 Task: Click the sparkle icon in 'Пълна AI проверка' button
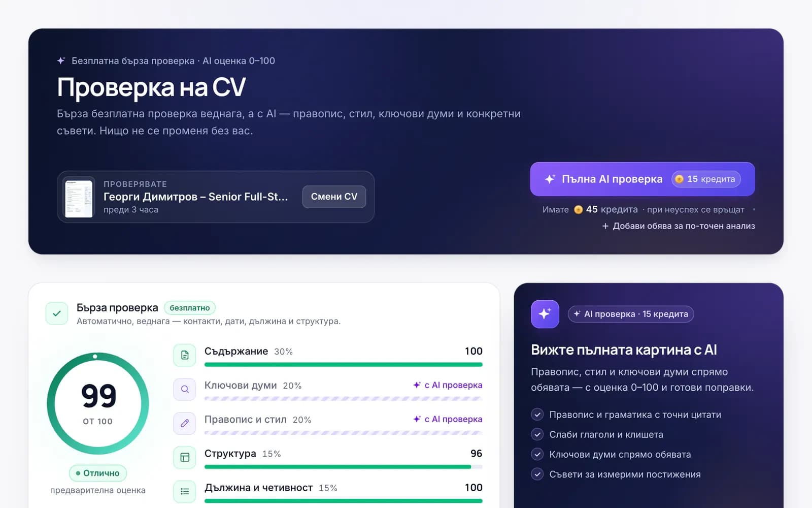pyautogui.click(x=550, y=179)
